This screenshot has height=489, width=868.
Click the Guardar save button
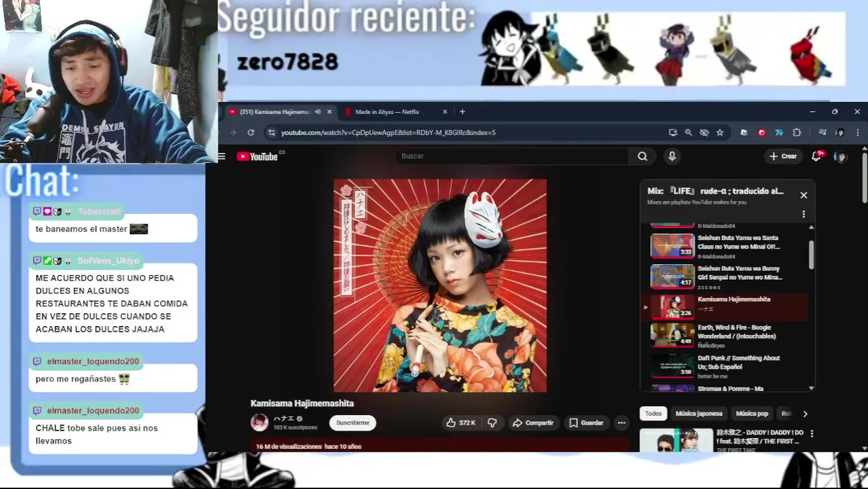[x=586, y=422]
